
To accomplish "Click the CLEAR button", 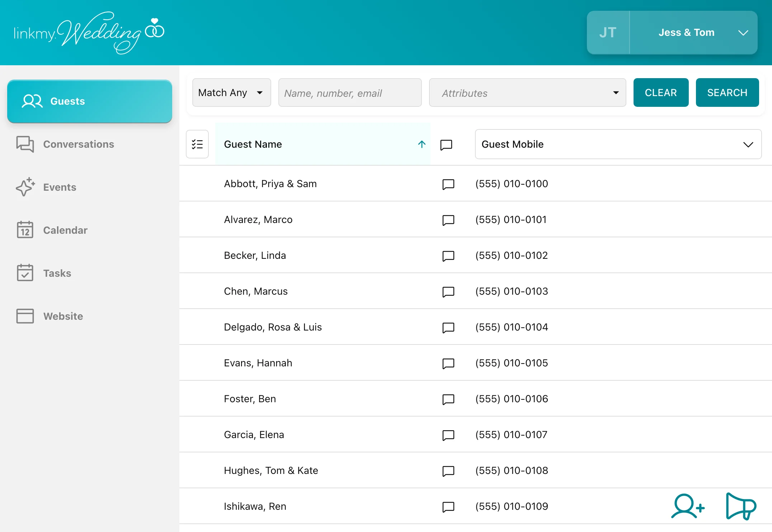I will [661, 93].
